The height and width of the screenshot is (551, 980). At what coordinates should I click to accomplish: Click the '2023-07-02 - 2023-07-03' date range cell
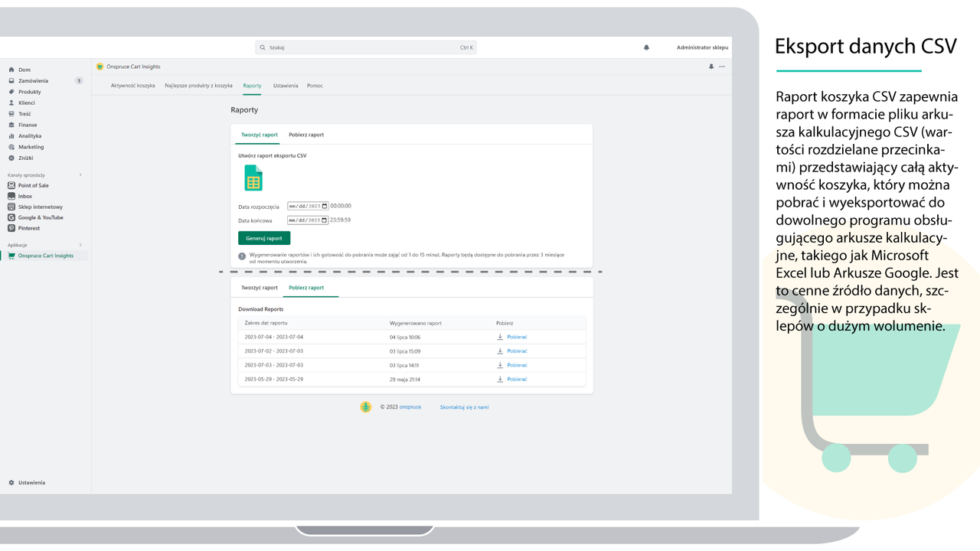(x=274, y=351)
